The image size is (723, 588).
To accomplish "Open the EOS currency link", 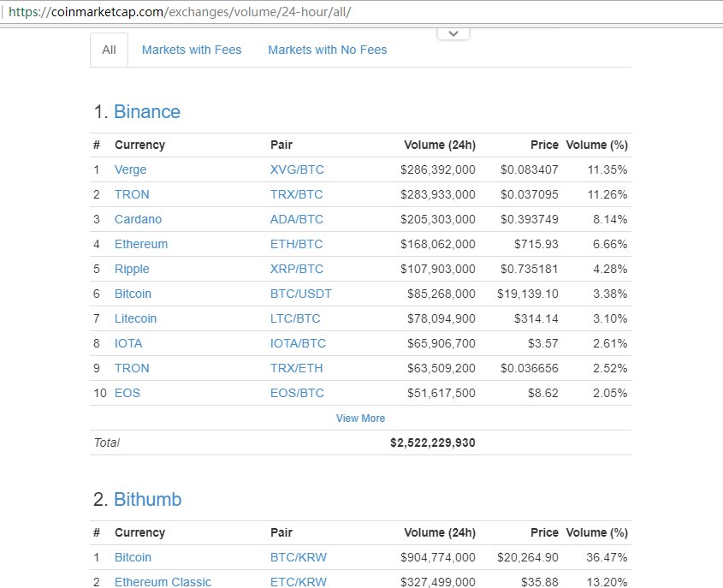I will pos(127,394).
